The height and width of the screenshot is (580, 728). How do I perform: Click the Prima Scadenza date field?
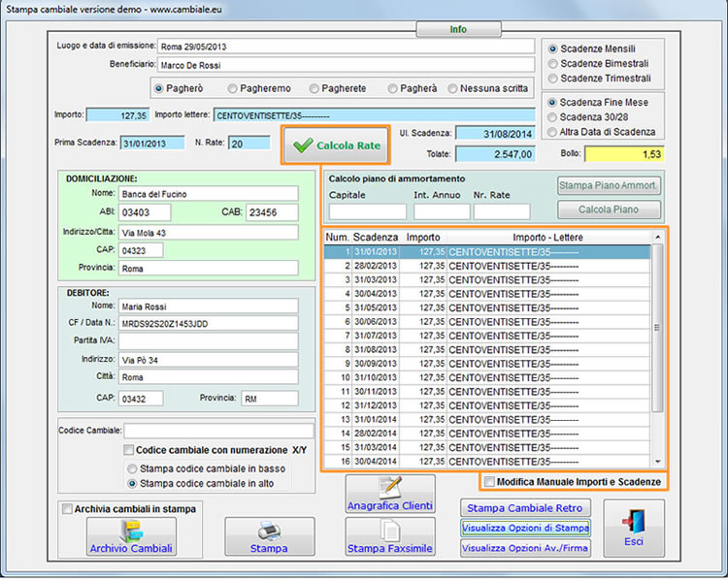[x=152, y=143]
